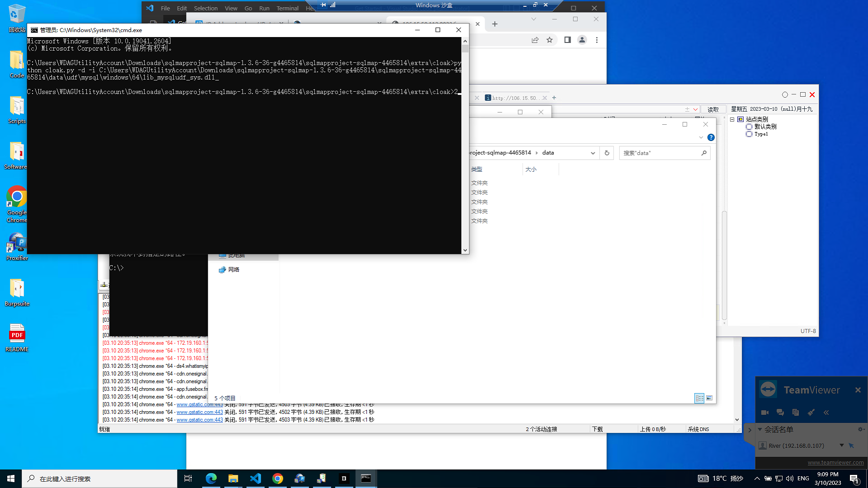
Task: Sort by 大小 column header
Action: pos(531,169)
